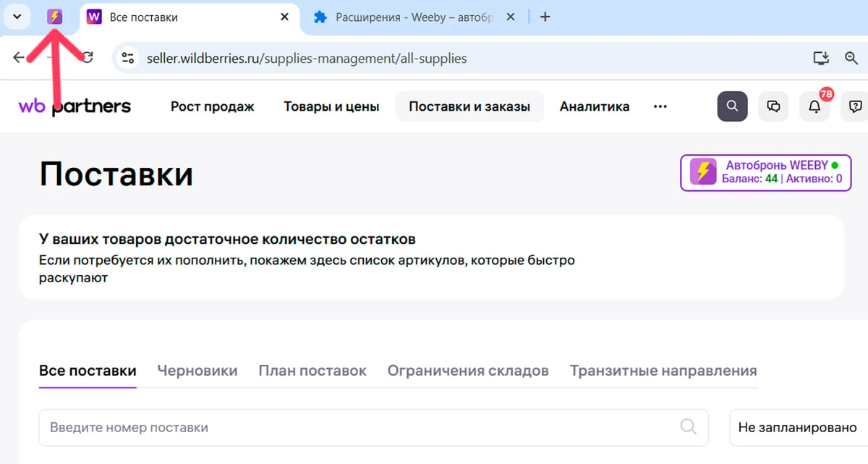
Task: Open the Weeby lightning pinned tab
Action: tap(55, 17)
